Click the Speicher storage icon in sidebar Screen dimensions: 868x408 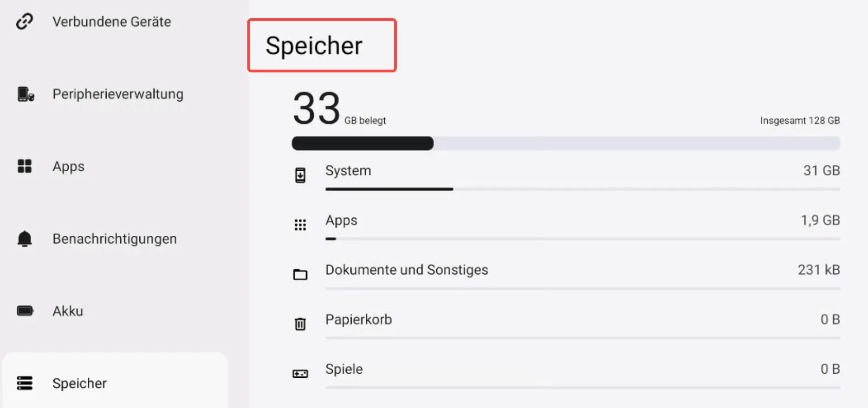(25, 383)
